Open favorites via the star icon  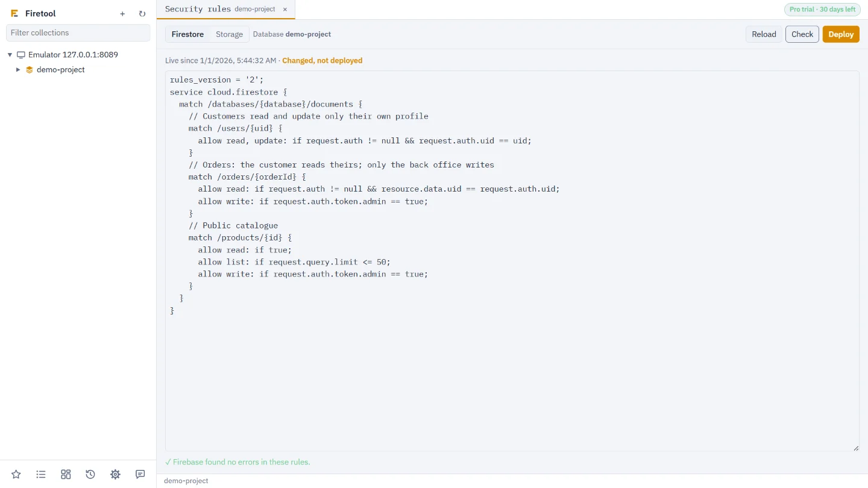16,474
